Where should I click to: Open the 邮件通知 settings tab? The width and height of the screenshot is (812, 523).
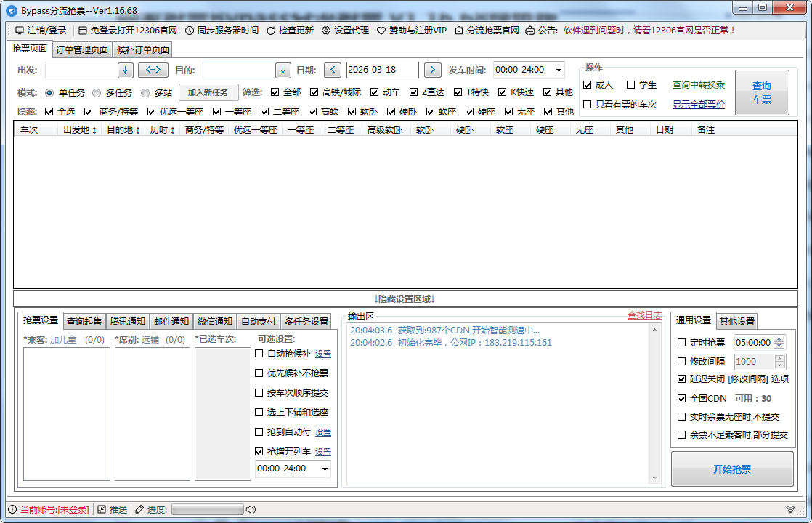pyautogui.click(x=171, y=321)
